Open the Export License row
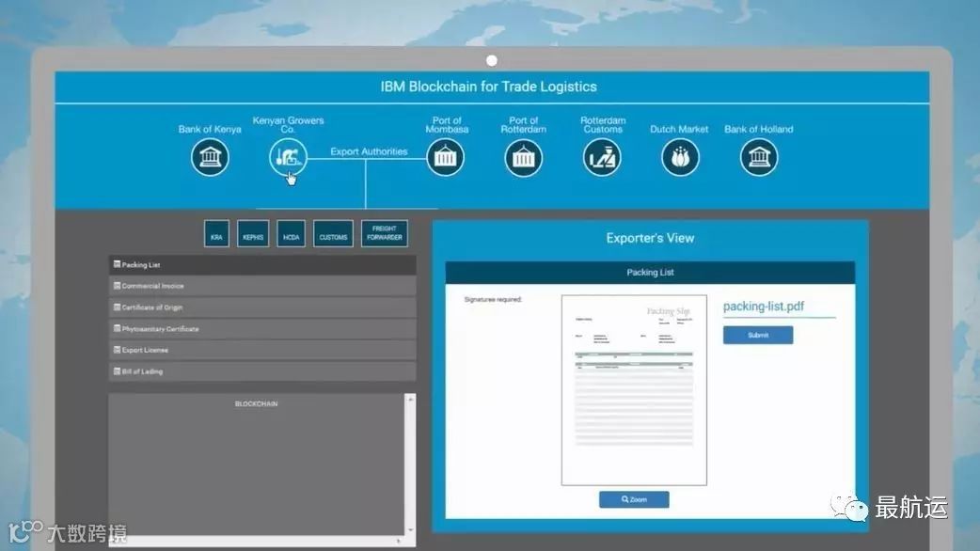 262,350
